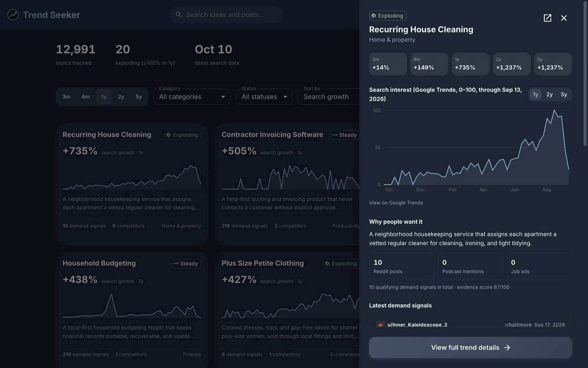Click the Exploding badge in detail panel
The width and height of the screenshot is (588, 368).
(x=387, y=15)
